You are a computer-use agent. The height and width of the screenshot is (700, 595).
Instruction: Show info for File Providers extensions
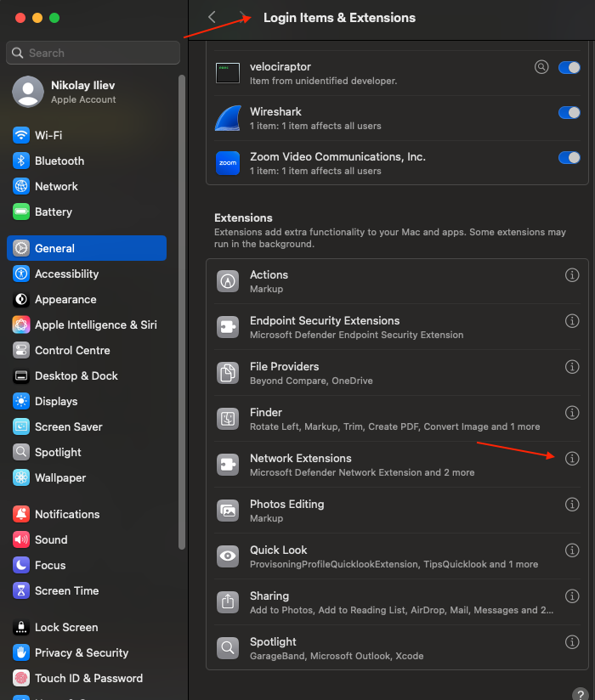pyautogui.click(x=572, y=367)
